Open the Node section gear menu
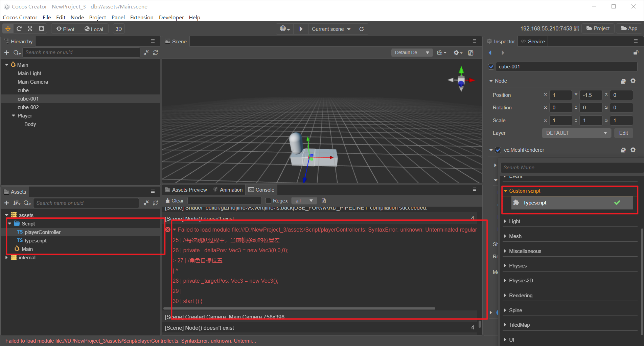644x346 pixels. pos(633,81)
